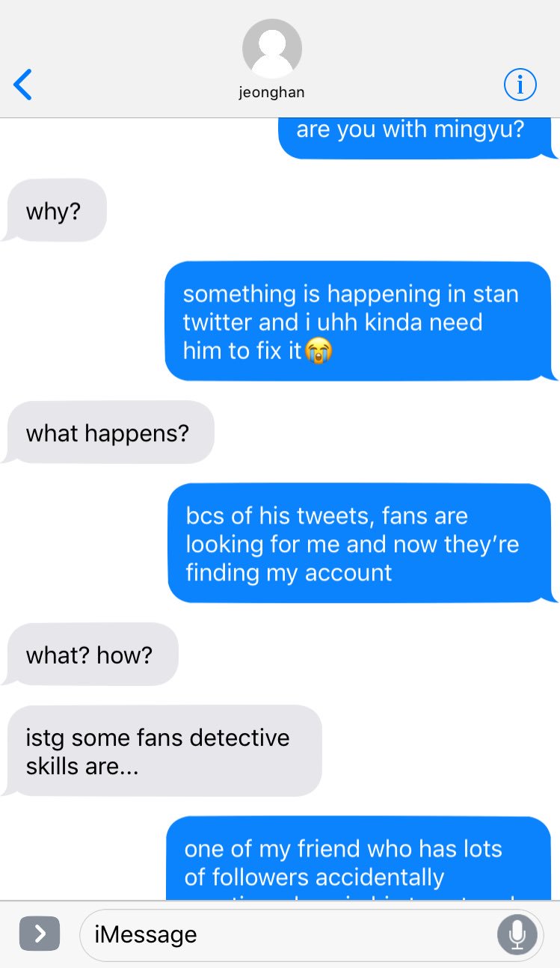Tap the crying emoji in blue message
560x968 pixels.
click(x=319, y=351)
